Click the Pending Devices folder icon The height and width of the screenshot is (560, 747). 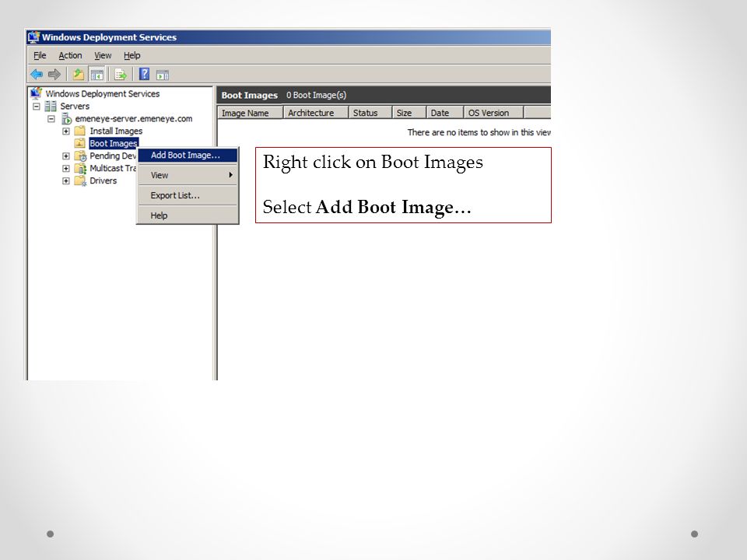click(80, 156)
